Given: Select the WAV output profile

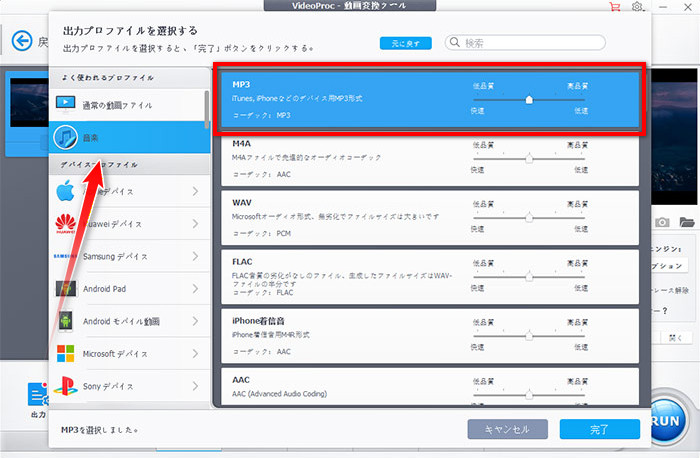Looking at the screenshot, I should point(430,218).
